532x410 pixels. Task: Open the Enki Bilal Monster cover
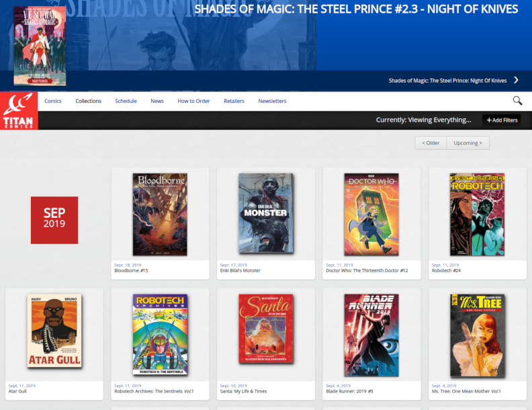point(265,213)
